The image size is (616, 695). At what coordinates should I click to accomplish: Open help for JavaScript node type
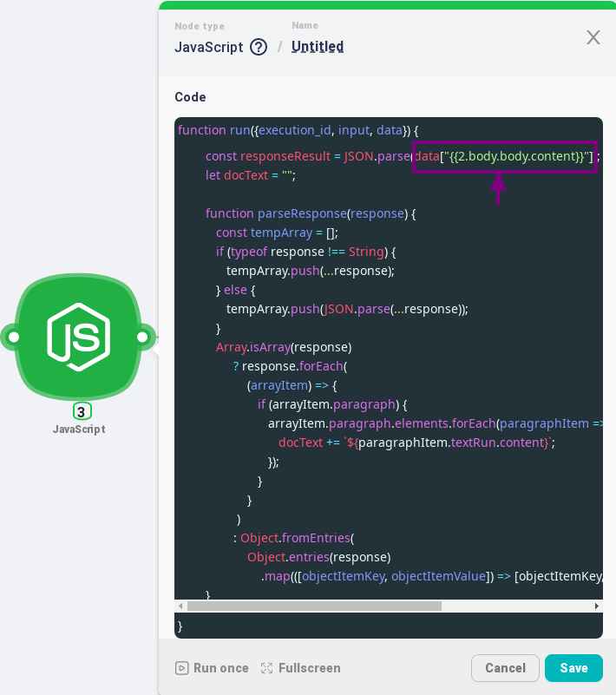(x=259, y=47)
